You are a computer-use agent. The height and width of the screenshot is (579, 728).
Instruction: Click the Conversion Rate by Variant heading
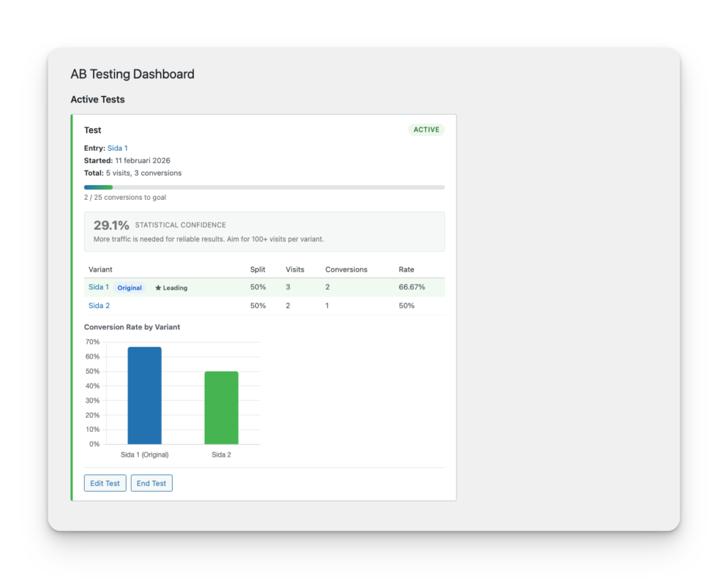coord(131,326)
